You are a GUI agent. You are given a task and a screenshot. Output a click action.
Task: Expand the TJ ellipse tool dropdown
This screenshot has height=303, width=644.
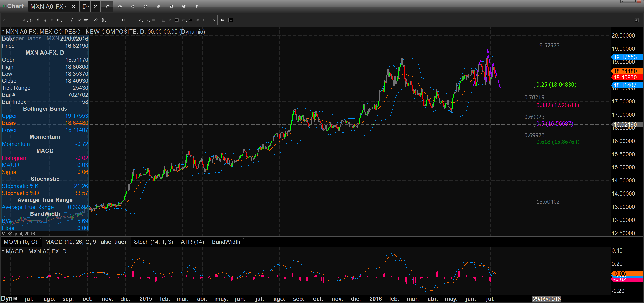(193, 21)
